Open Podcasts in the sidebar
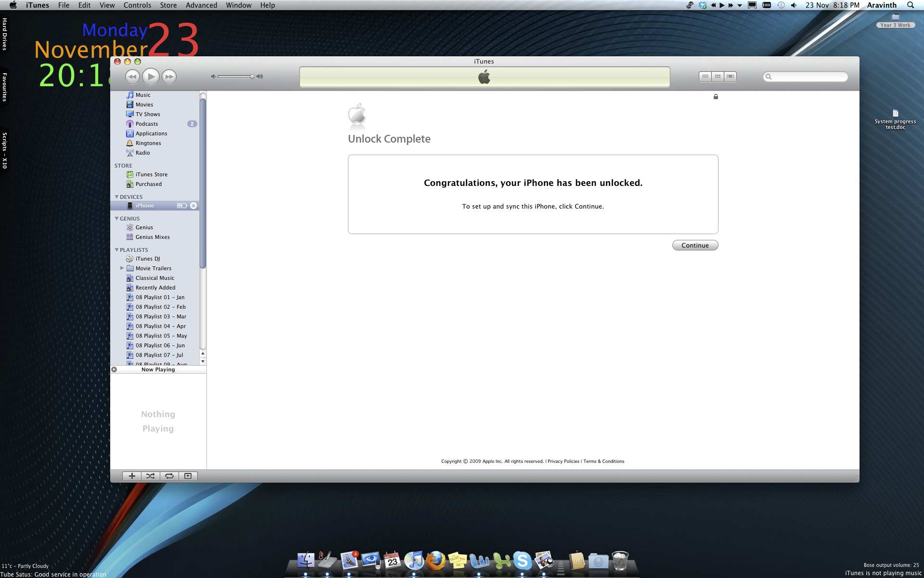The image size is (924, 578). pos(146,124)
